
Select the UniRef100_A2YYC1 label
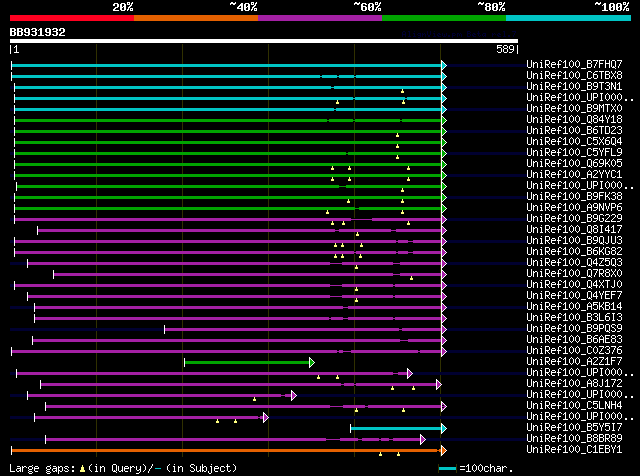point(574,174)
